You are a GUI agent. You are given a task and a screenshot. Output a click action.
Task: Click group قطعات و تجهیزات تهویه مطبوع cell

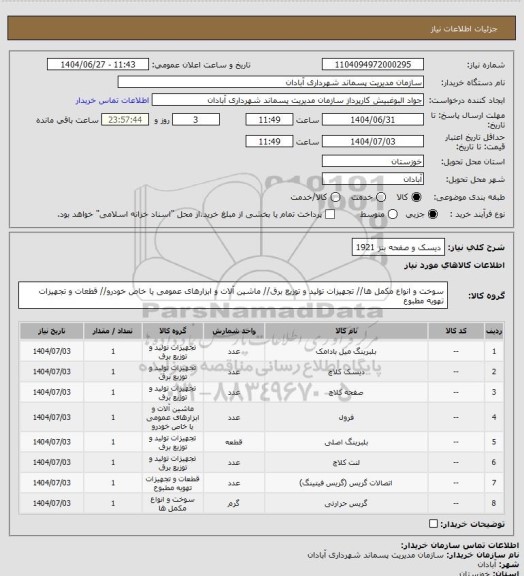tap(173, 483)
